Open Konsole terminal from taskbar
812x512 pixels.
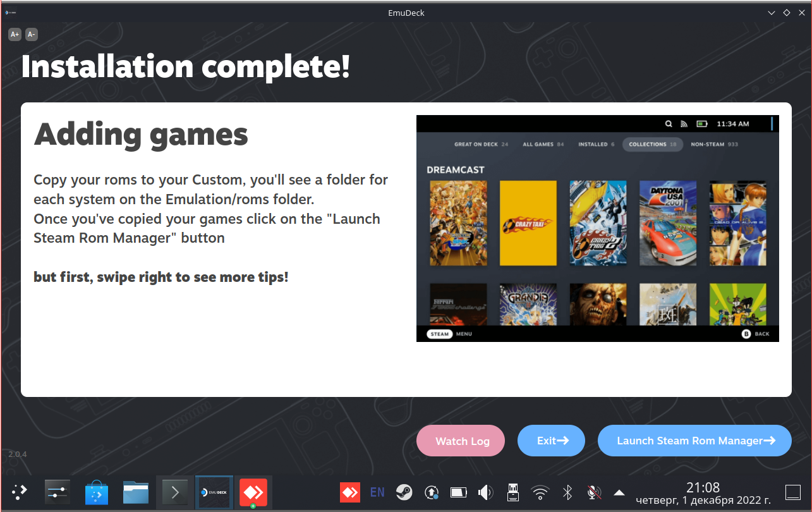coord(175,492)
